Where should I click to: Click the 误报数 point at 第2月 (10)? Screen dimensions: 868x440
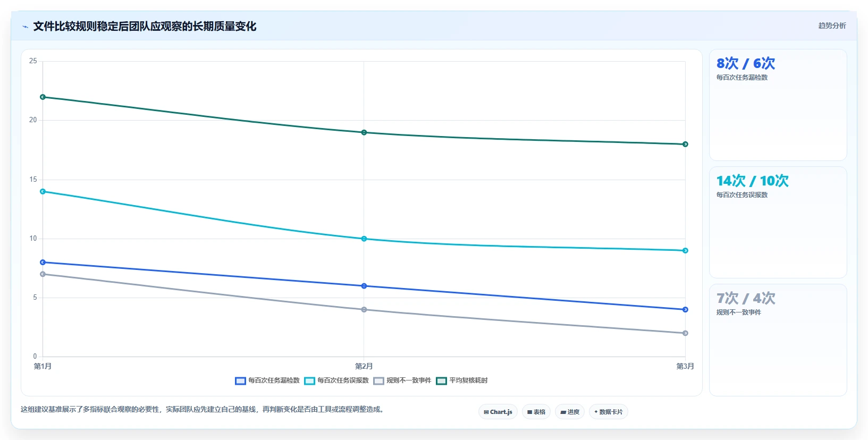364,239
